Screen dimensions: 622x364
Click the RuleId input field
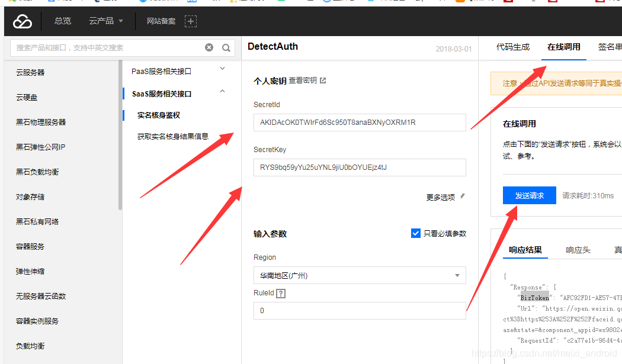pos(360,311)
